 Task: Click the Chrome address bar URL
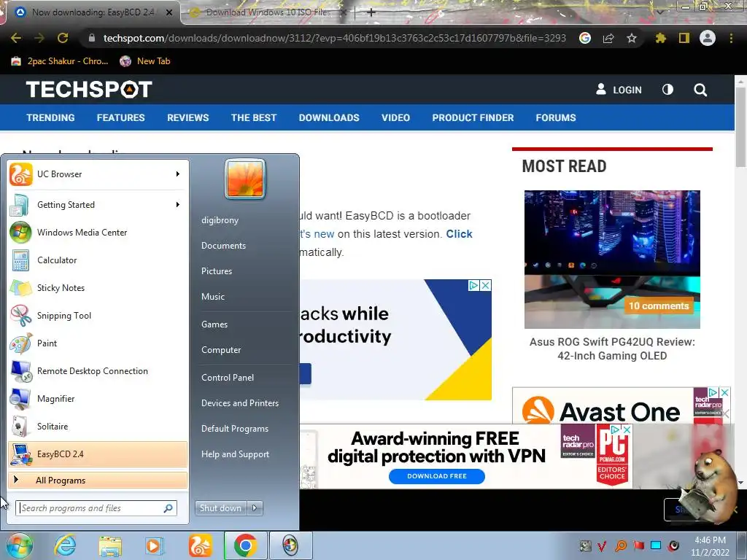point(334,38)
